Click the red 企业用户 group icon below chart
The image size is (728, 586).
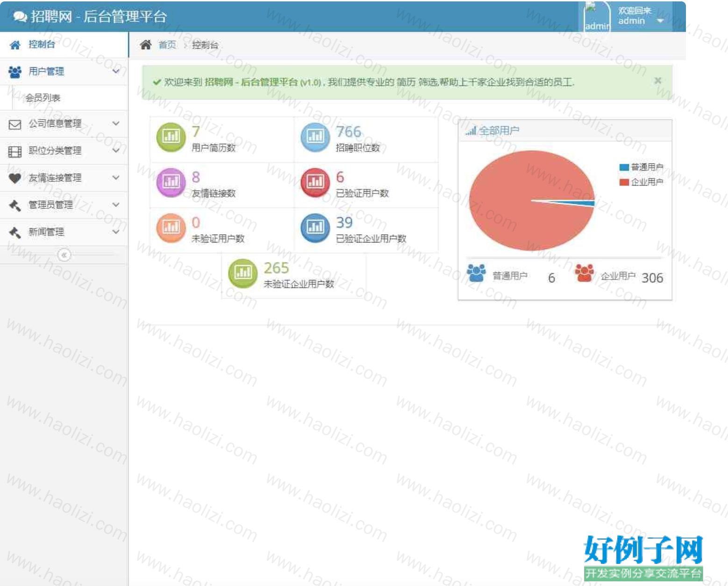tap(584, 273)
